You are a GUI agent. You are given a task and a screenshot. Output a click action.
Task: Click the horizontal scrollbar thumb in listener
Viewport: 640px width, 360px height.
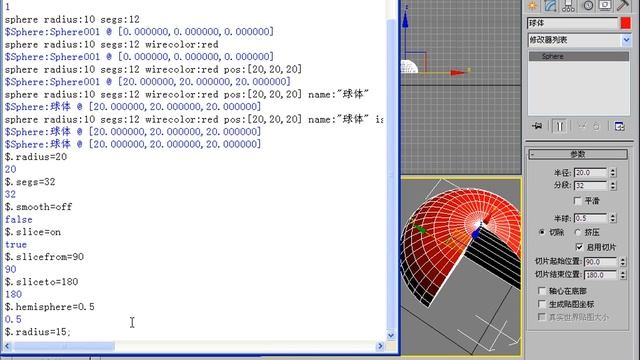tap(64, 346)
